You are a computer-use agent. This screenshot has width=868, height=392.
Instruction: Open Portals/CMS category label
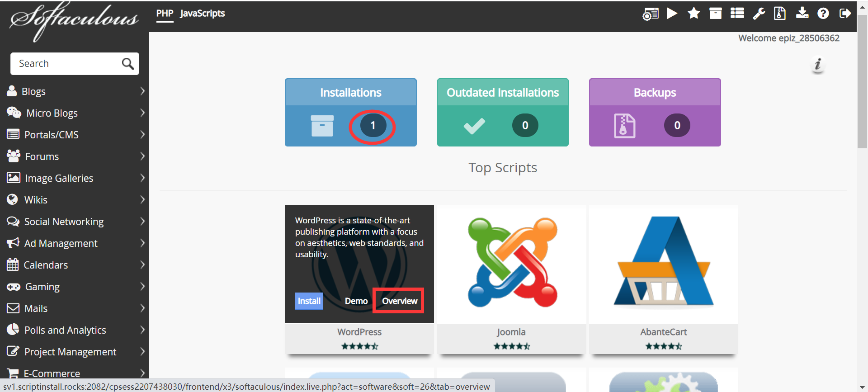pyautogui.click(x=52, y=135)
